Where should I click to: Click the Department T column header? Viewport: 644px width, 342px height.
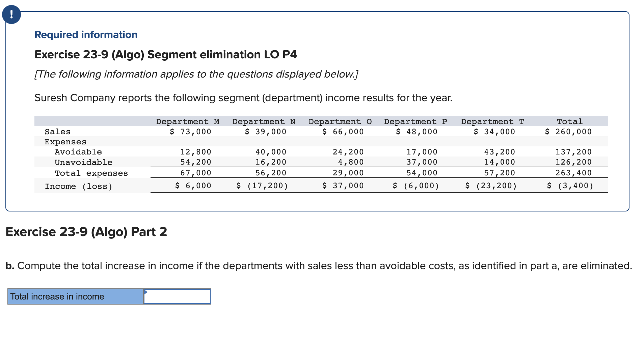(492, 121)
